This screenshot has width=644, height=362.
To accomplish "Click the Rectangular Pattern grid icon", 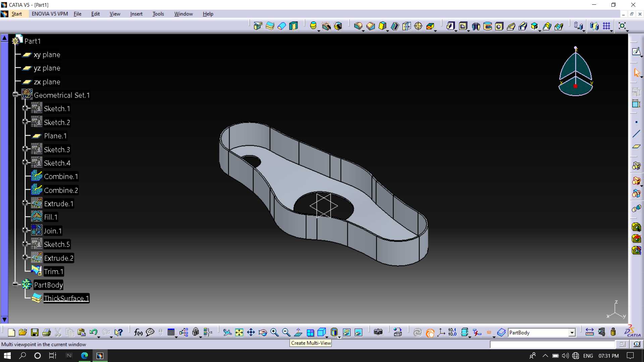I will (606, 26).
